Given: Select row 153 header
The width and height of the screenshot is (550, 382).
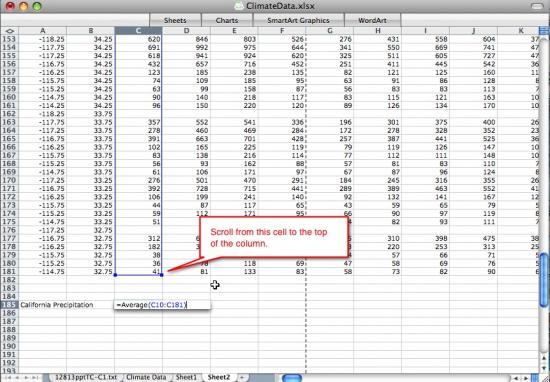Looking at the screenshot, I should (9, 39).
